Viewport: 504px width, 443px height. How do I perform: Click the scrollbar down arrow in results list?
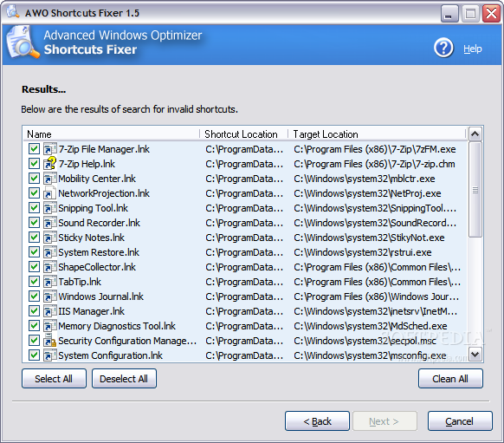[475, 355]
